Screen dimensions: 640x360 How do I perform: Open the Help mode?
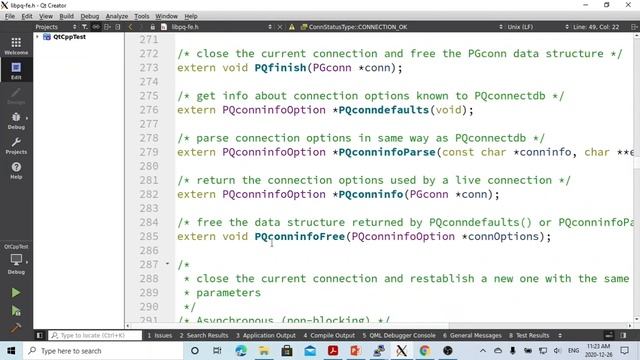coord(16,171)
